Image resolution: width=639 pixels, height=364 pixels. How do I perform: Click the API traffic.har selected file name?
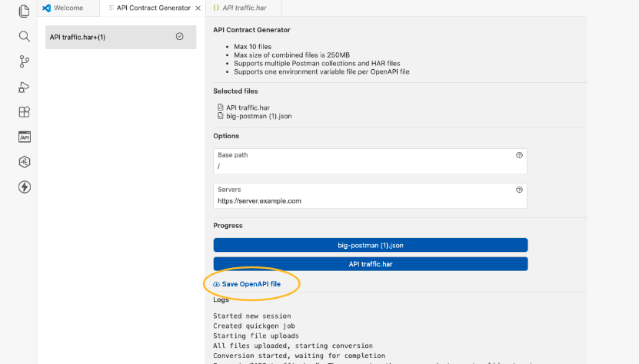click(248, 108)
